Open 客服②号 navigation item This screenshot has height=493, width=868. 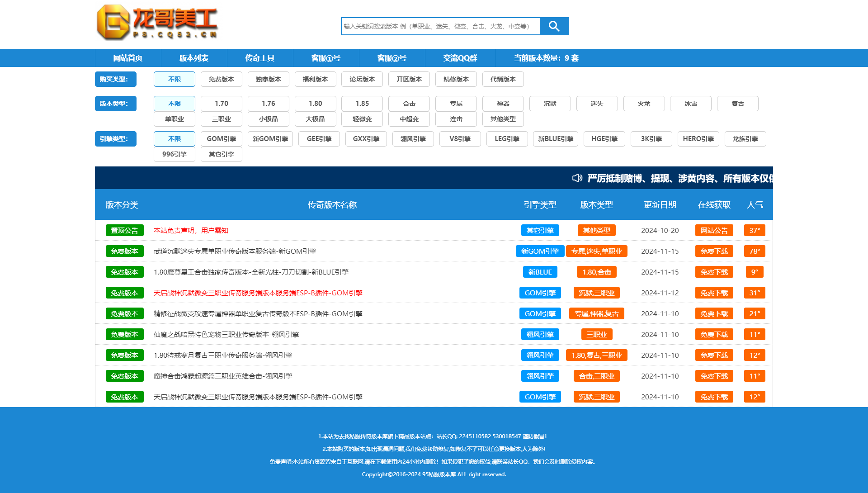(x=392, y=58)
